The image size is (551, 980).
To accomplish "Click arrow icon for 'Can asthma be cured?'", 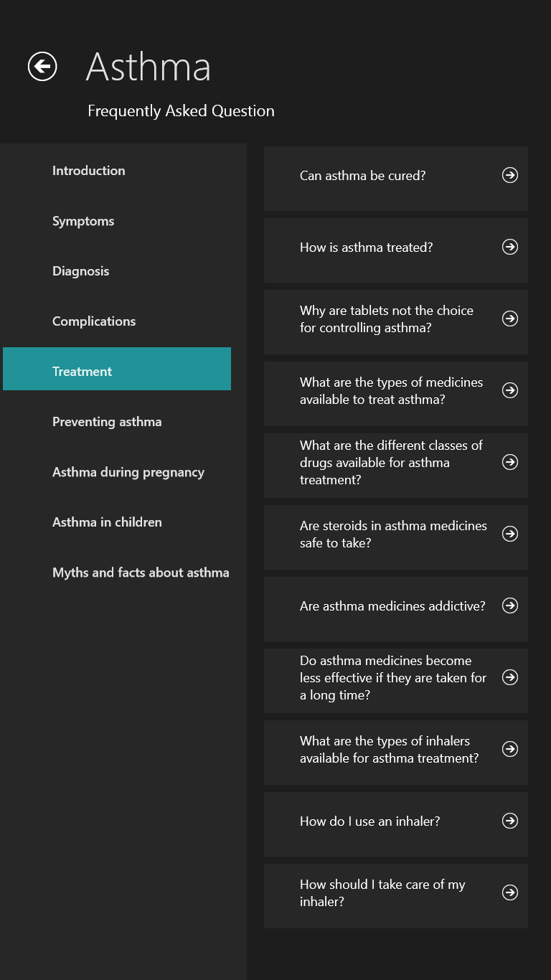I will click(510, 175).
